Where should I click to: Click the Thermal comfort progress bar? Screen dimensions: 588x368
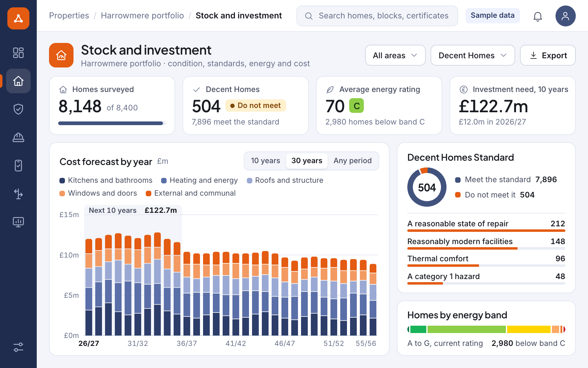486,266
